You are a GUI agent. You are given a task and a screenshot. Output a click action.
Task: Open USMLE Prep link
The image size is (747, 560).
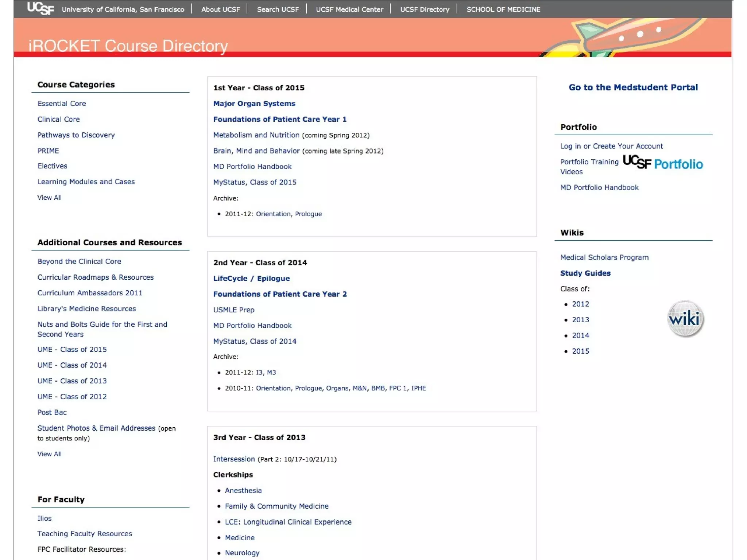tap(234, 310)
